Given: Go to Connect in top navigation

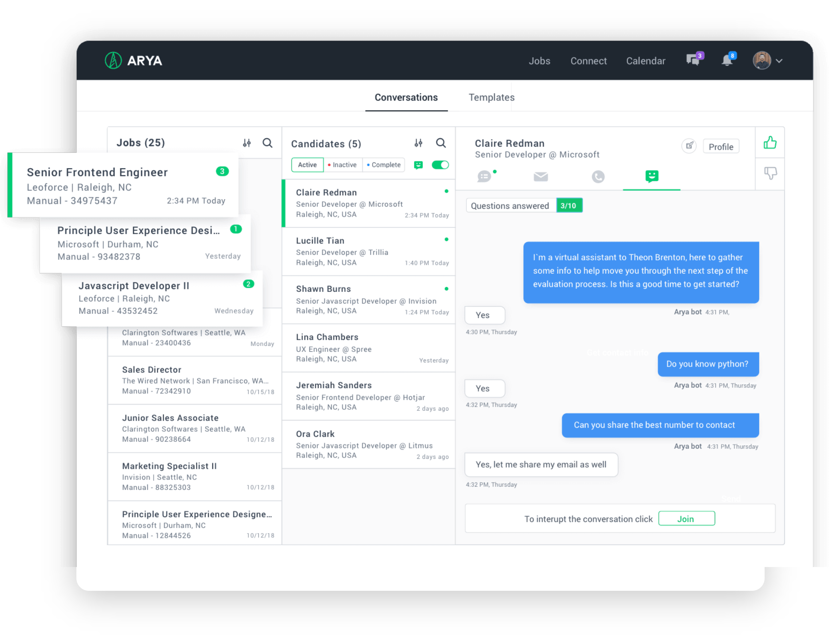Looking at the screenshot, I should pos(588,61).
